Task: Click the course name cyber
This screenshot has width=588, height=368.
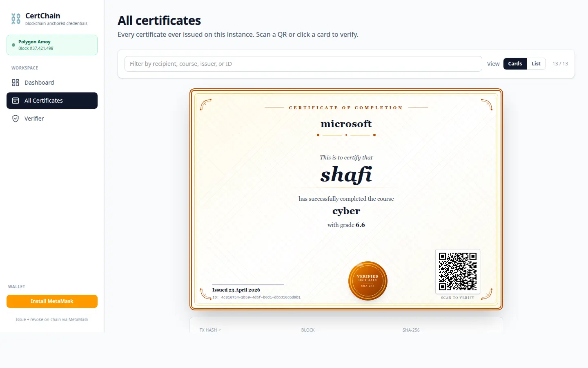Action: coord(346,211)
